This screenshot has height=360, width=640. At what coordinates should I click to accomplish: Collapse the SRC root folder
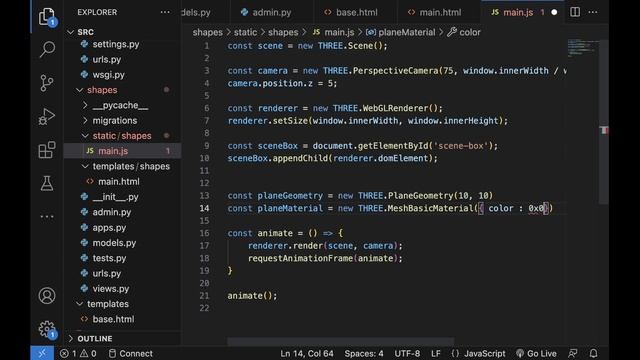click(122, 32)
